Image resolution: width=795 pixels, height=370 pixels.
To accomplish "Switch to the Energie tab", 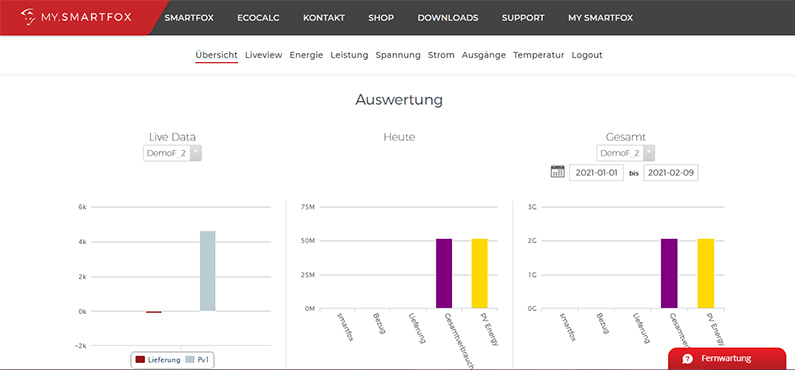I will [306, 55].
